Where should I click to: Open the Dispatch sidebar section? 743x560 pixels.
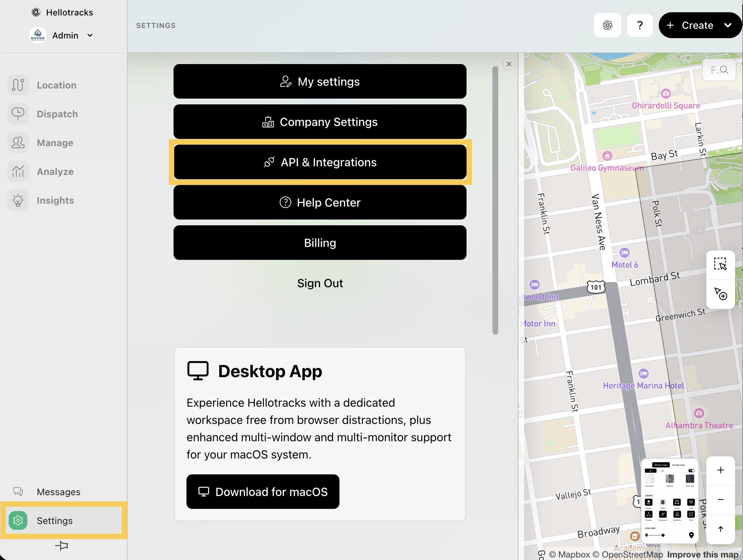click(x=57, y=114)
